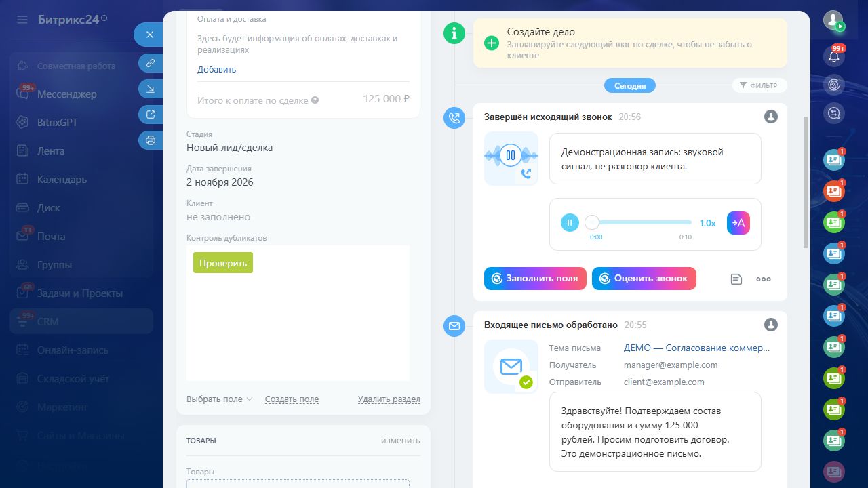
Task: Click the AI transcription icon in audio player
Action: click(738, 223)
